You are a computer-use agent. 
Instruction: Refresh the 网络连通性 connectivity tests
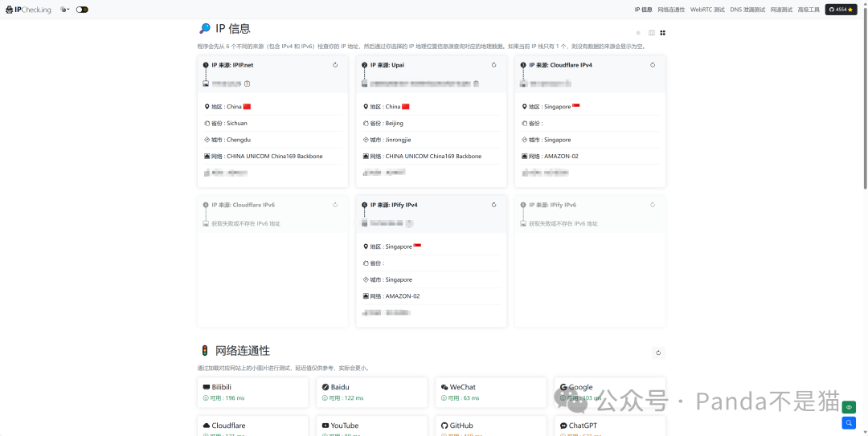coord(658,352)
